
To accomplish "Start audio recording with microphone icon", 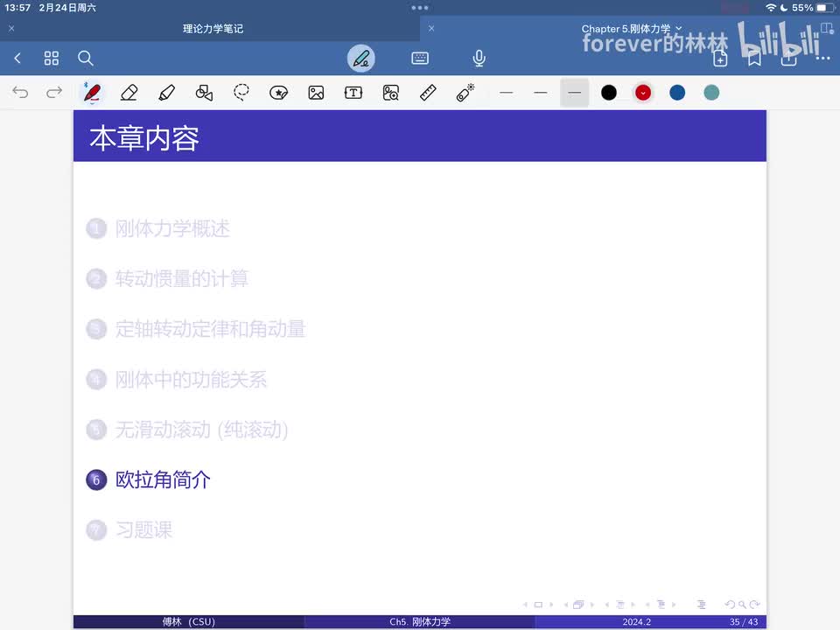I will (479, 58).
